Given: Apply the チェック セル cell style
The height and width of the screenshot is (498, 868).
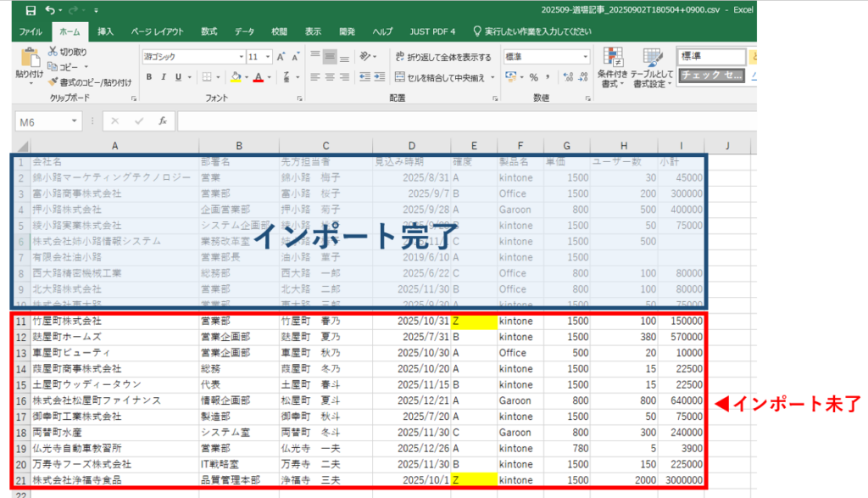Looking at the screenshot, I should [710, 76].
